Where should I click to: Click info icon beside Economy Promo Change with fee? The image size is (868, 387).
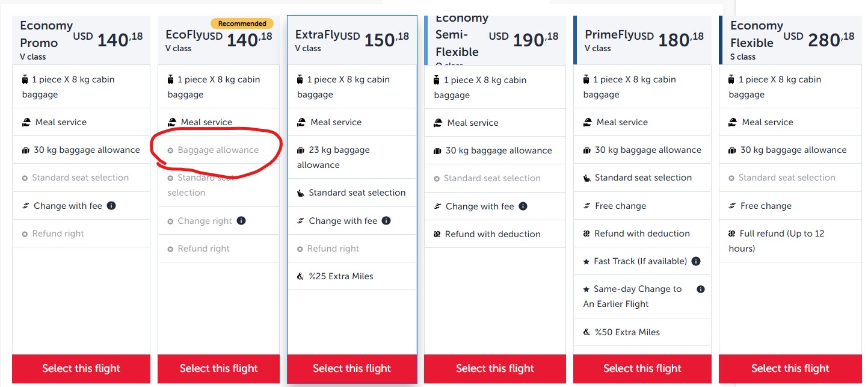pos(111,206)
